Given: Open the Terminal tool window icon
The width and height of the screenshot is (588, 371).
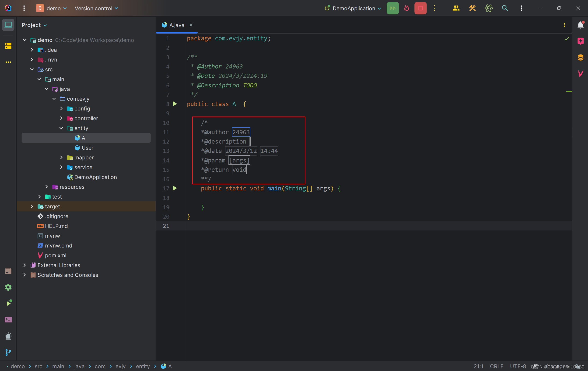Looking at the screenshot, I should pyautogui.click(x=8, y=319).
